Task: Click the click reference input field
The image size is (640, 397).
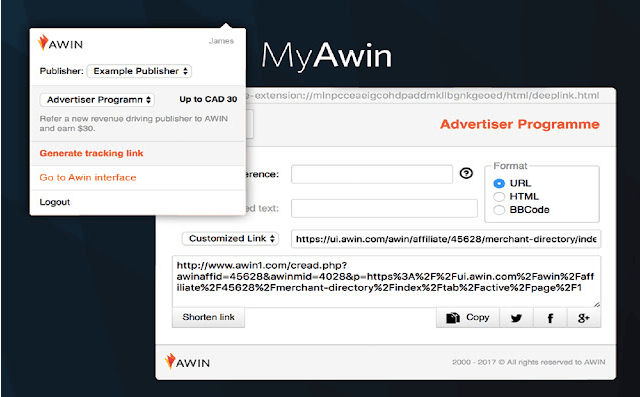Action: tap(372, 174)
